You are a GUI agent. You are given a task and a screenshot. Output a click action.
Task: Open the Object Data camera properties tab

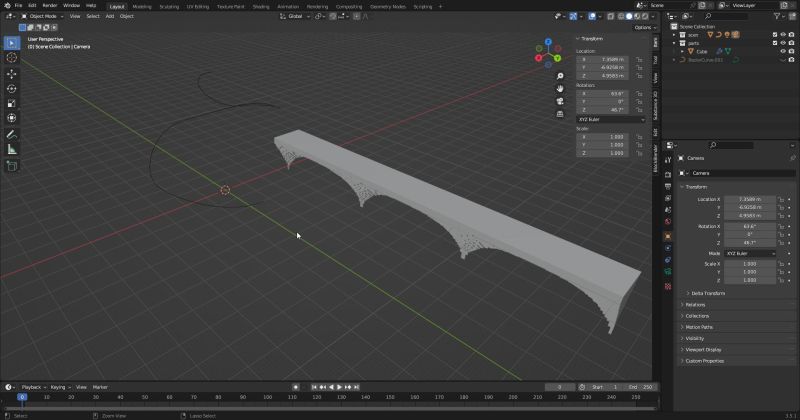click(x=668, y=272)
